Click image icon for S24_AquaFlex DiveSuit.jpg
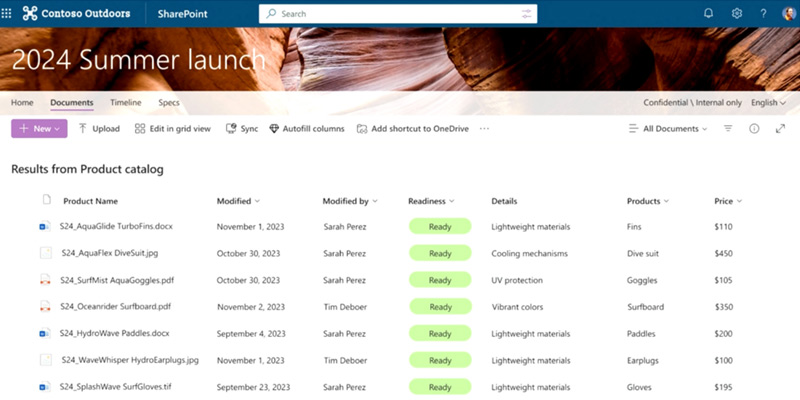 pyautogui.click(x=46, y=253)
